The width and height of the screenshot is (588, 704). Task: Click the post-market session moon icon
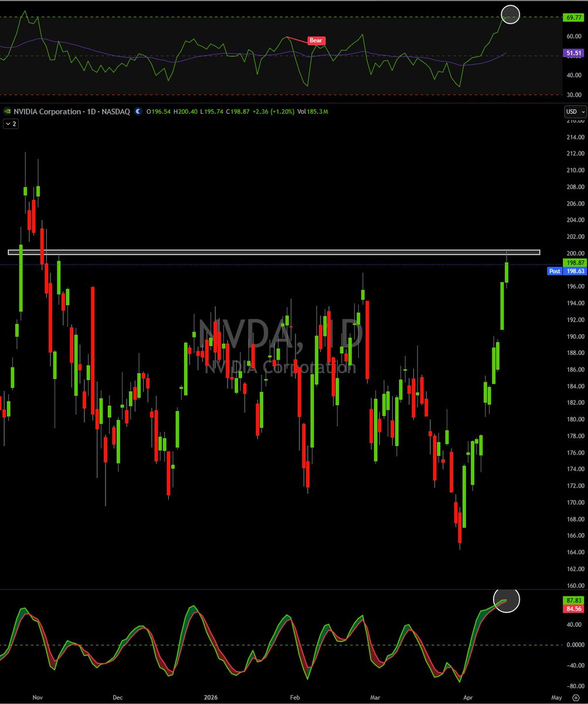click(138, 111)
